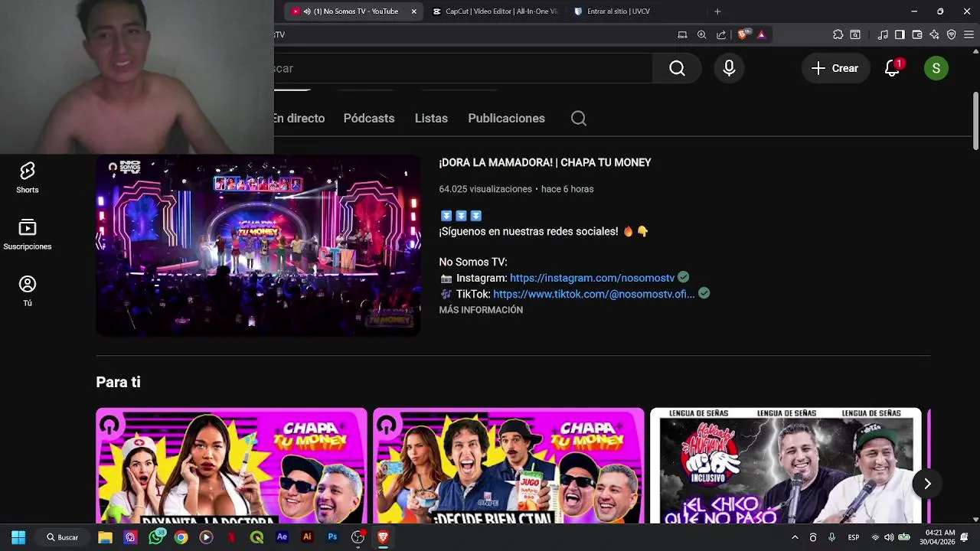
Task: Click taskbar Buscar search box
Action: pyautogui.click(x=63, y=537)
